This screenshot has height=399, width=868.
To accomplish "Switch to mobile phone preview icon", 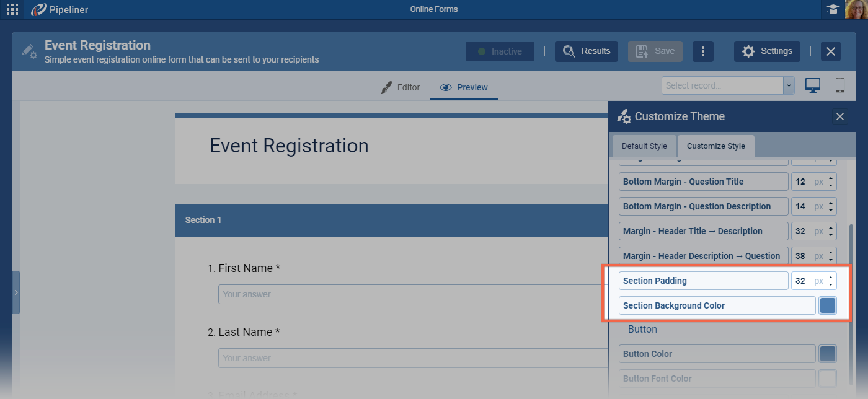I will click(840, 85).
